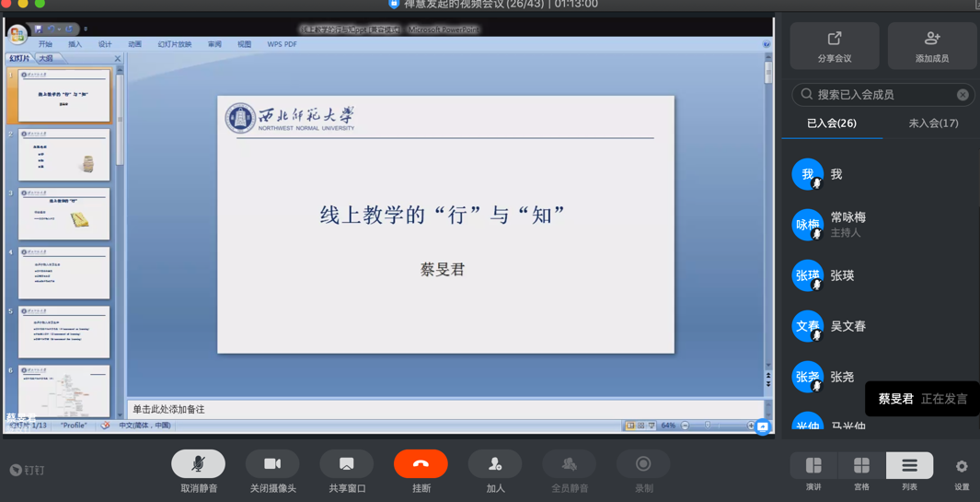The height and width of the screenshot is (502, 980).
Task: Open the 插入 ribbon tab
Action: click(x=75, y=44)
